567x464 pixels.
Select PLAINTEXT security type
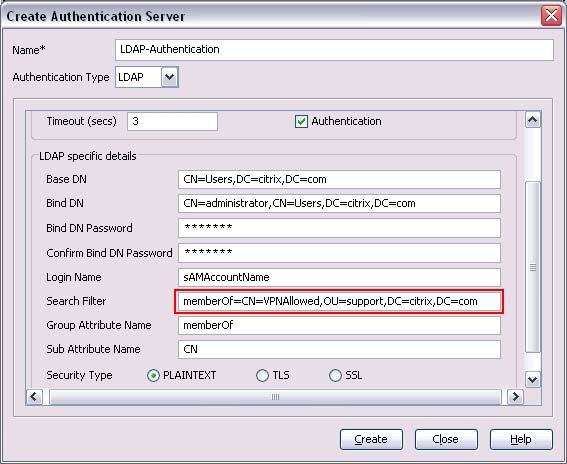click(x=153, y=375)
